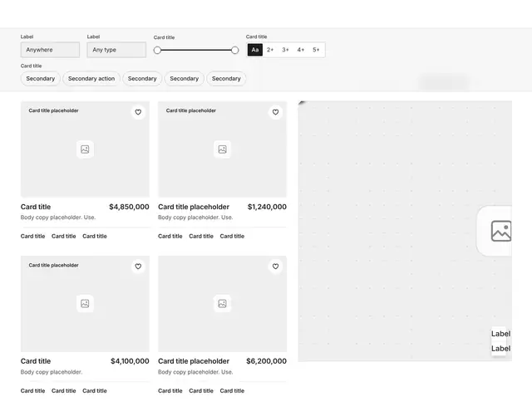Open the Anywhere location dropdown
Image resolution: width=532 pixels, height=406 pixels.
pyautogui.click(x=50, y=50)
